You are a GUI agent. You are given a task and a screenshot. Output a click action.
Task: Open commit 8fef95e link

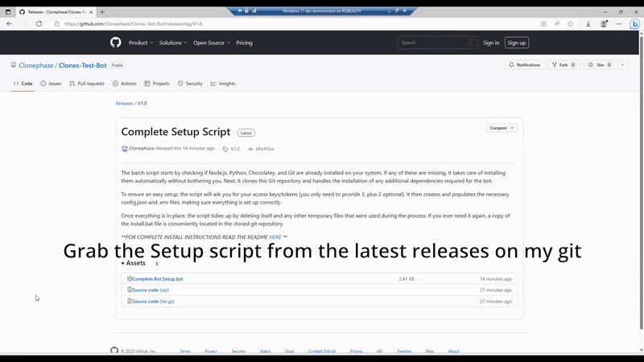pos(261,149)
